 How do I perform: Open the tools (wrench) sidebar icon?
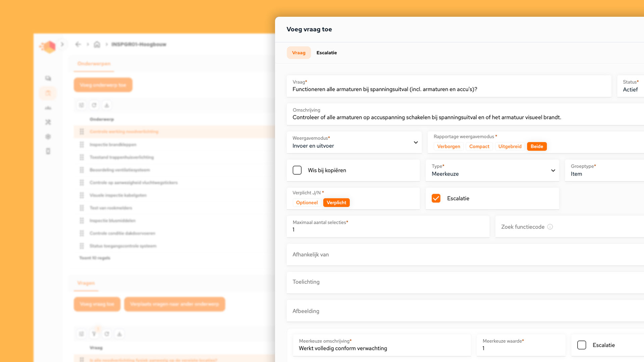pyautogui.click(x=48, y=122)
